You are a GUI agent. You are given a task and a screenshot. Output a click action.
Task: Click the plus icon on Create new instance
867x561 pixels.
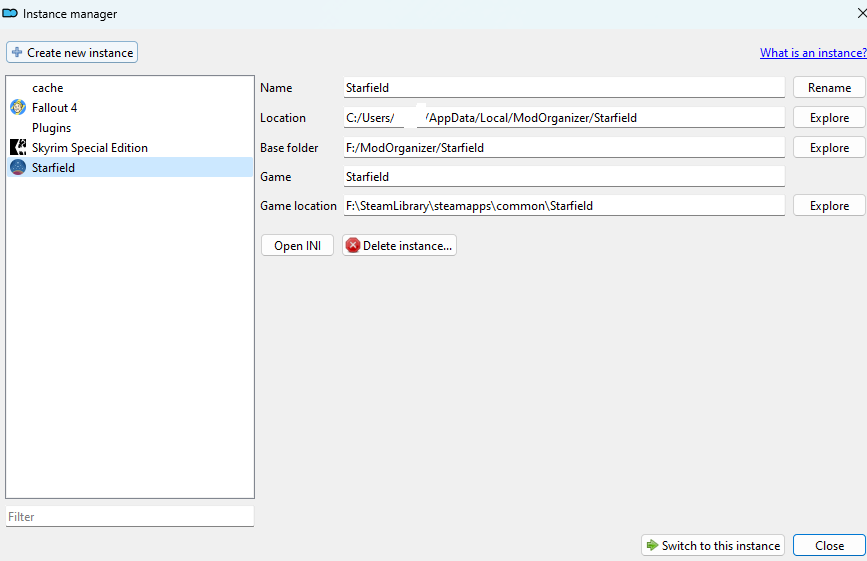click(17, 52)
